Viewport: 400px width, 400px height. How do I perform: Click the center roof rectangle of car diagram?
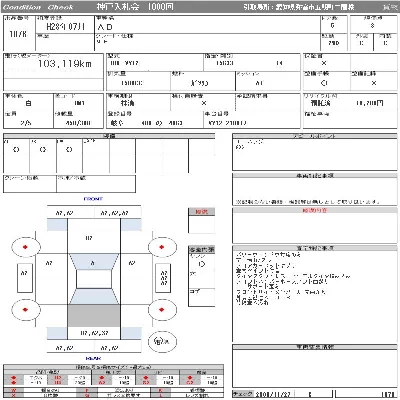(94, 279)
